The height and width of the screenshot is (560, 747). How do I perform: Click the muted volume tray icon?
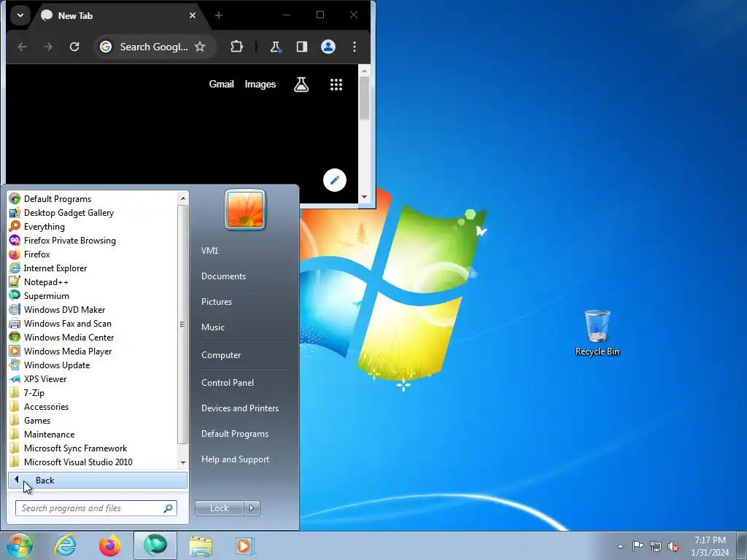[x=673, y=546]
